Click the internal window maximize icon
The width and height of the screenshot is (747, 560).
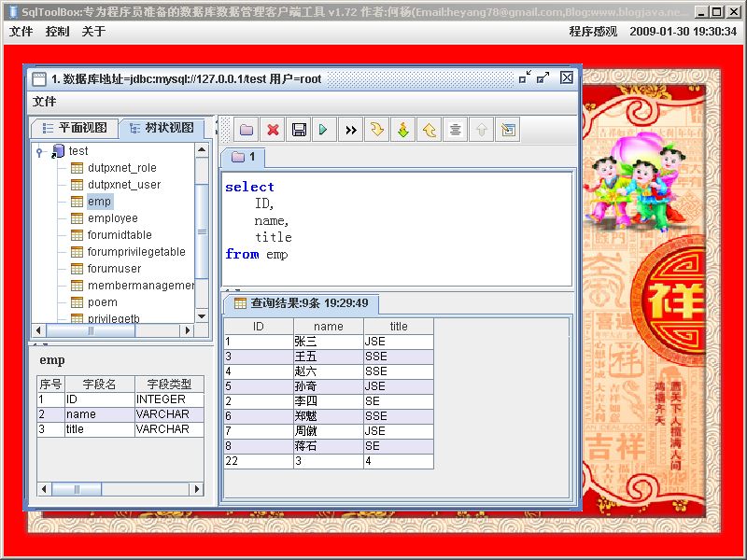543,77
